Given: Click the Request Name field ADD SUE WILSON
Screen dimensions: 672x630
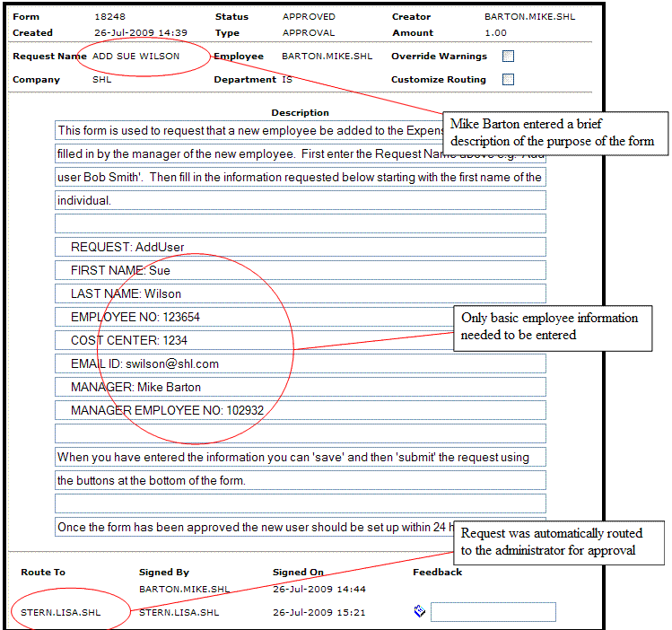Looking at the screenshot, I should [x=135, y=57].
